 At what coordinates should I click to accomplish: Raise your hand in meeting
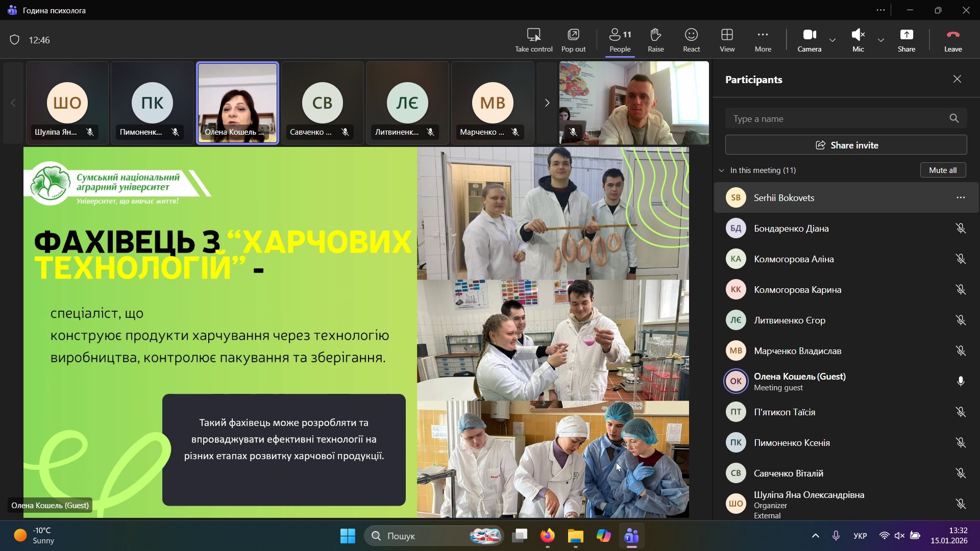pos(655,35)
